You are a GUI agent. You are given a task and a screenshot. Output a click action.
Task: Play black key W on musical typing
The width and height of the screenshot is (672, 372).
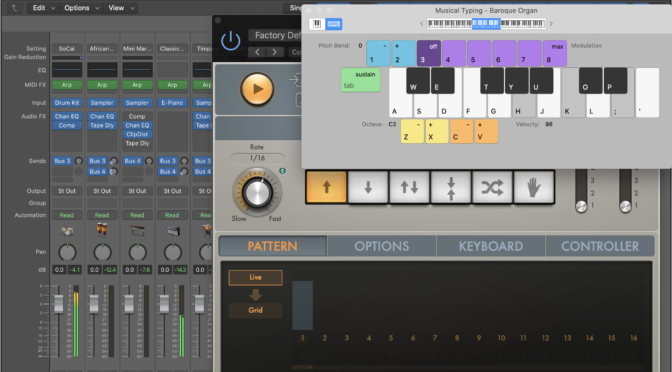click(x=418, y=81)
